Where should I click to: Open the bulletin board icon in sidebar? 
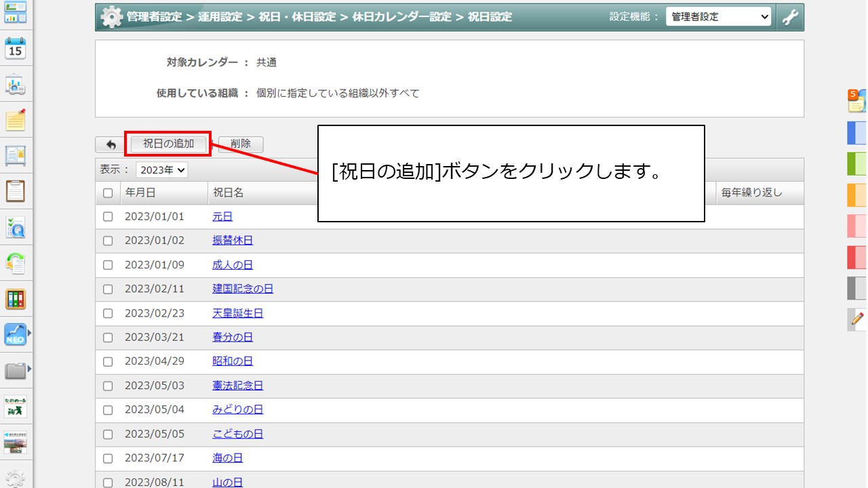(15, 156)
